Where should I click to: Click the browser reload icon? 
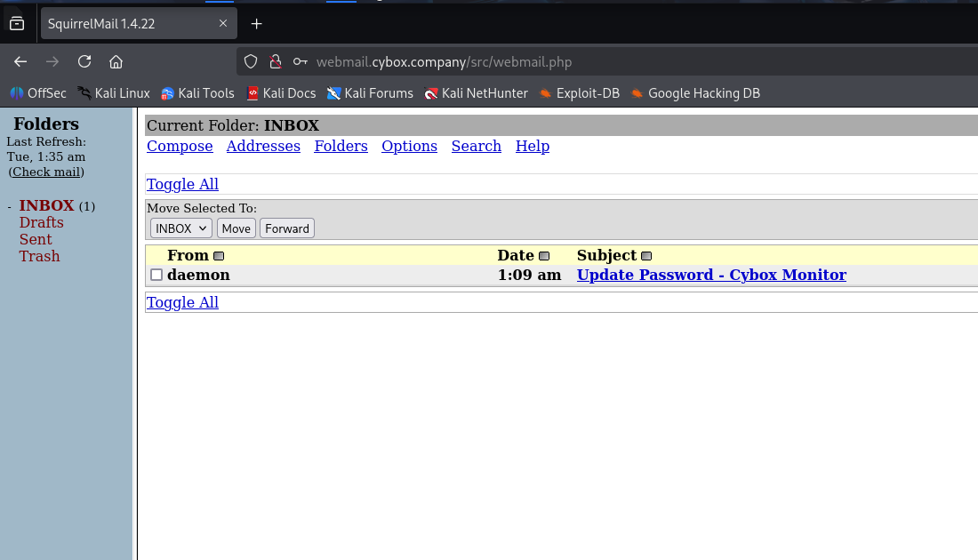pos(84,61)
